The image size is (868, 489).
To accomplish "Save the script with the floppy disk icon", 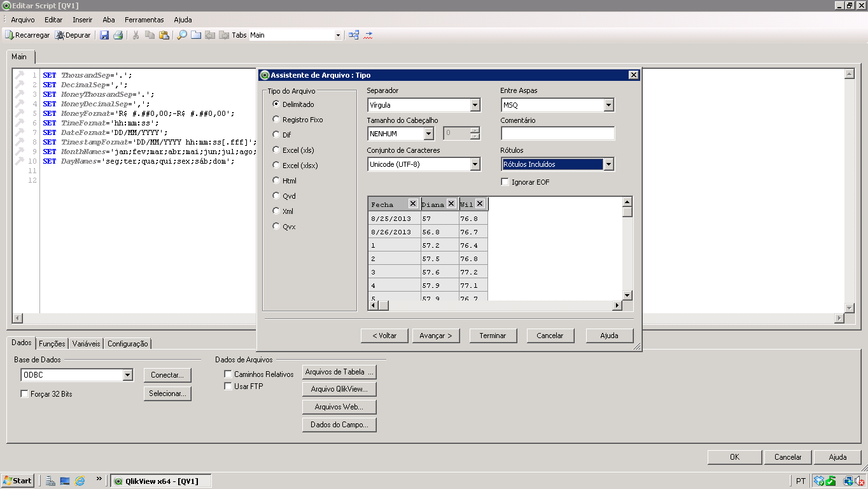I will click(104, 35).
